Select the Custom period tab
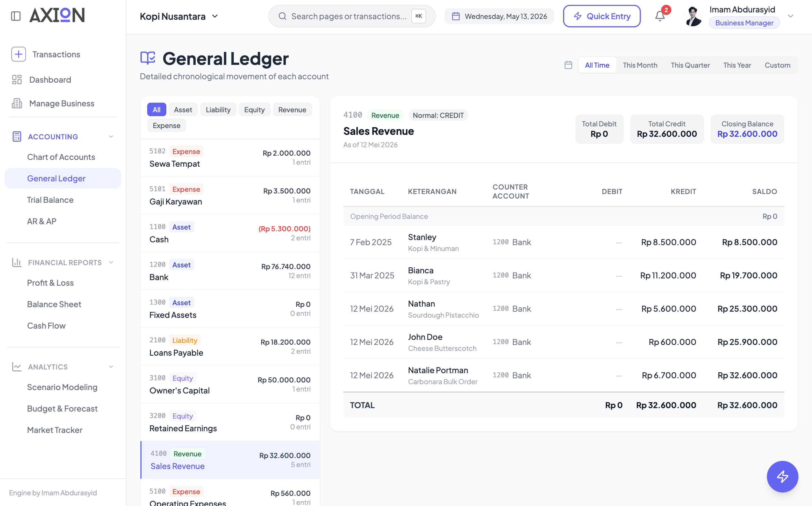Image resolution: width=812 pixels, height=506 pixels. tap(777, 65)
